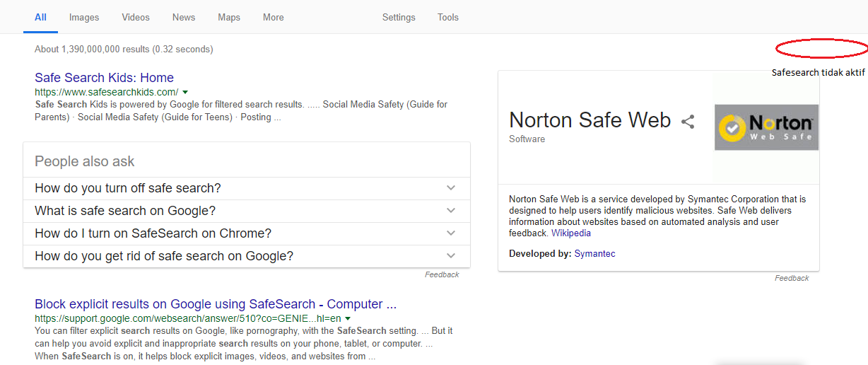Screen dimensions: 868x365
Task: Click the safesearchkids.com URL dropdown arrow
Action: click(x=185, y=93)
